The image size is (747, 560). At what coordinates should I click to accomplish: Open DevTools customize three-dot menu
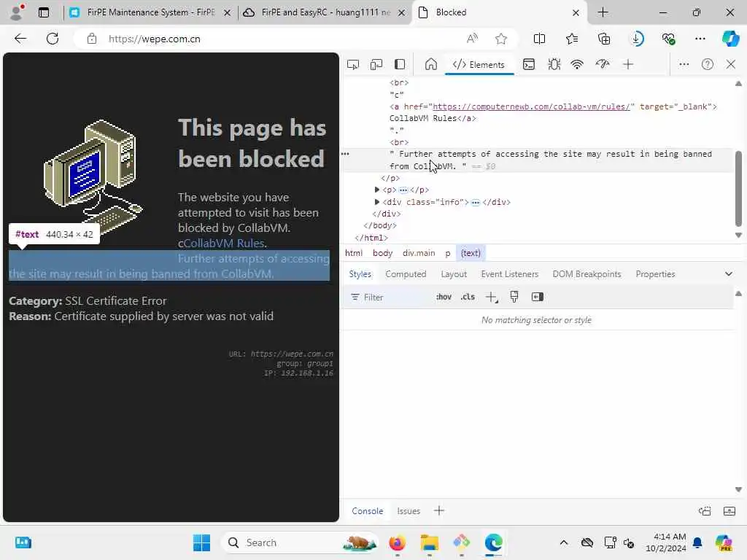tap(684, 64)
